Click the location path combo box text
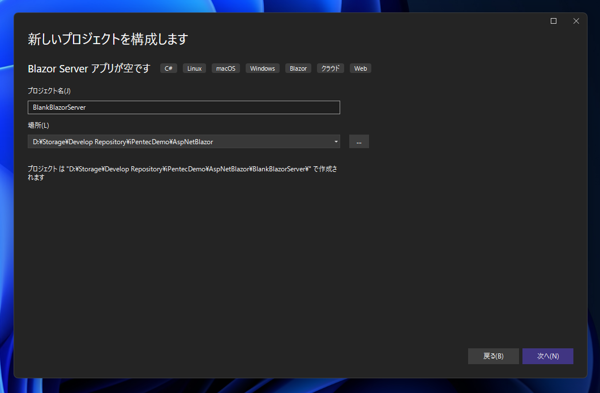The height and width of the screenshot is (393, 600). pyautogui.click(x=122, y=142)
